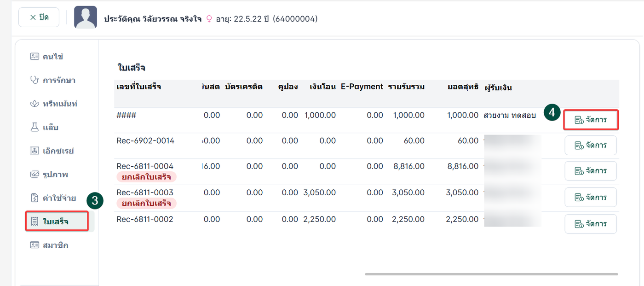
Task: Click จัดการ for Rec-6902-0014
Action: click(591, 146)
